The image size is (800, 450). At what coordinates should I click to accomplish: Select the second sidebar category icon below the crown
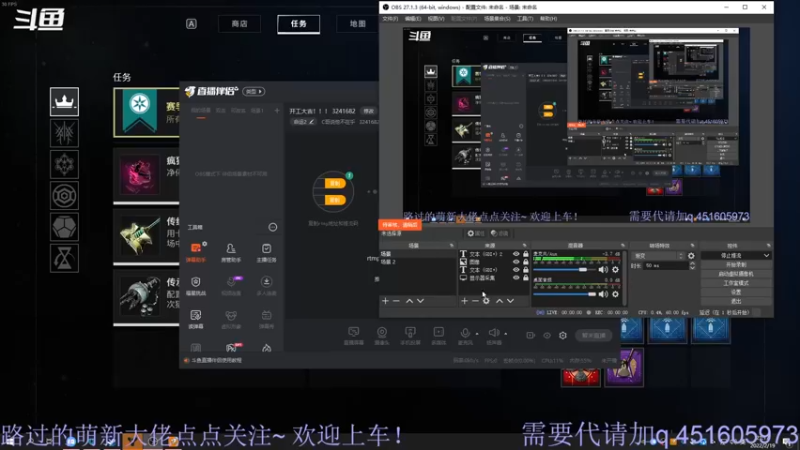click(64, 133)
